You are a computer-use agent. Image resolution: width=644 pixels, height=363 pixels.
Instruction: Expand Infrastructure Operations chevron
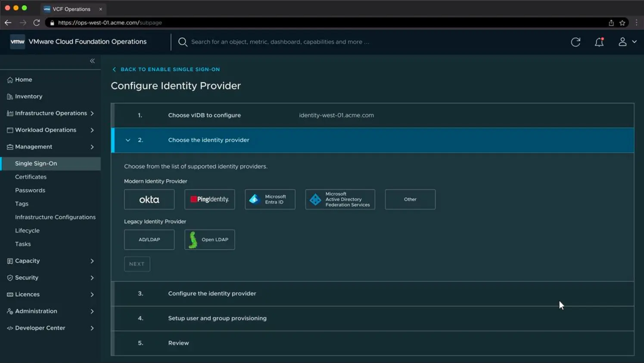(x=92, y=113)
